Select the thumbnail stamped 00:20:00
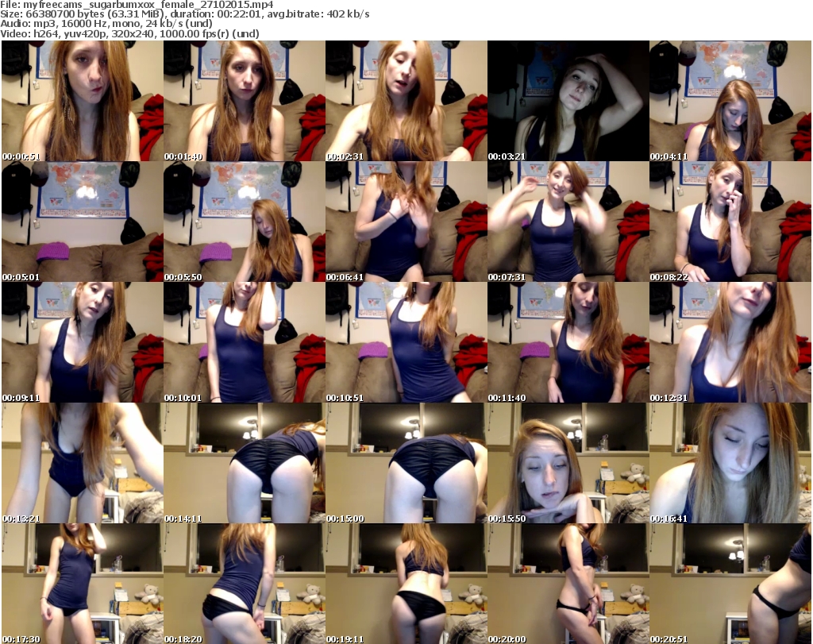Image resolution: width=813 pixels, height=644 pixels. pyautogui.click(x=568, y=584)
